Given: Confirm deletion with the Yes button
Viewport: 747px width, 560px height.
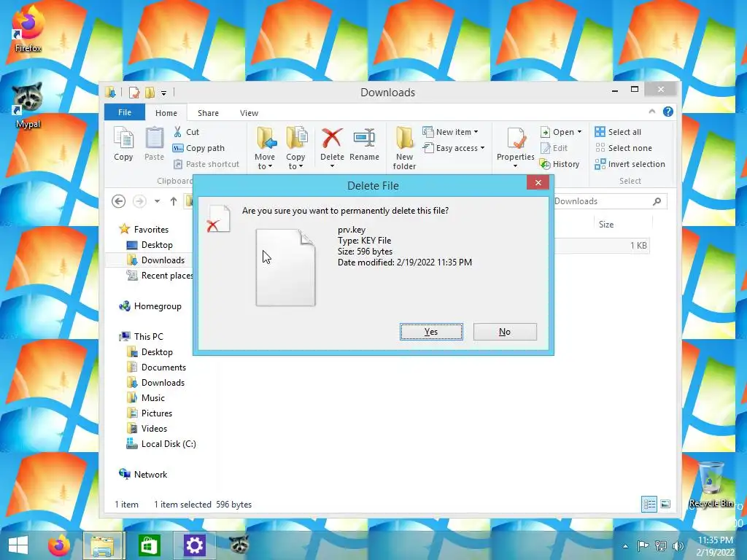Looking at the screenshot, I should tap(431, 332).
